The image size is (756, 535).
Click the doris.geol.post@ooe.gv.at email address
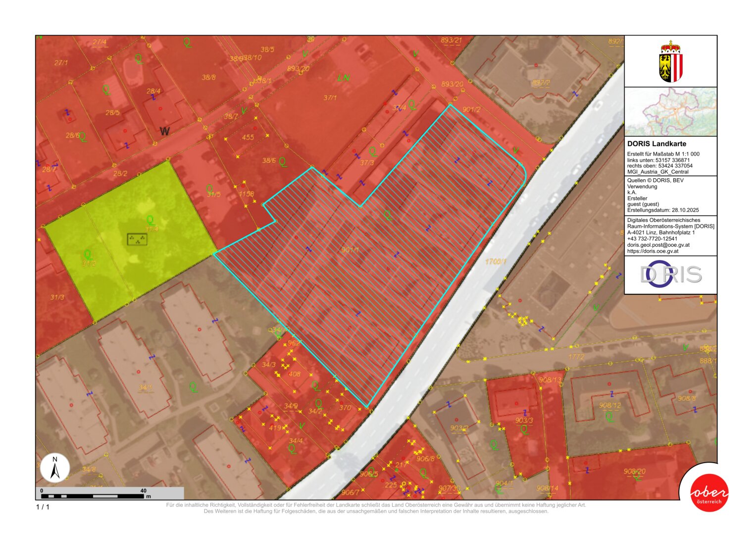point(658,245)
